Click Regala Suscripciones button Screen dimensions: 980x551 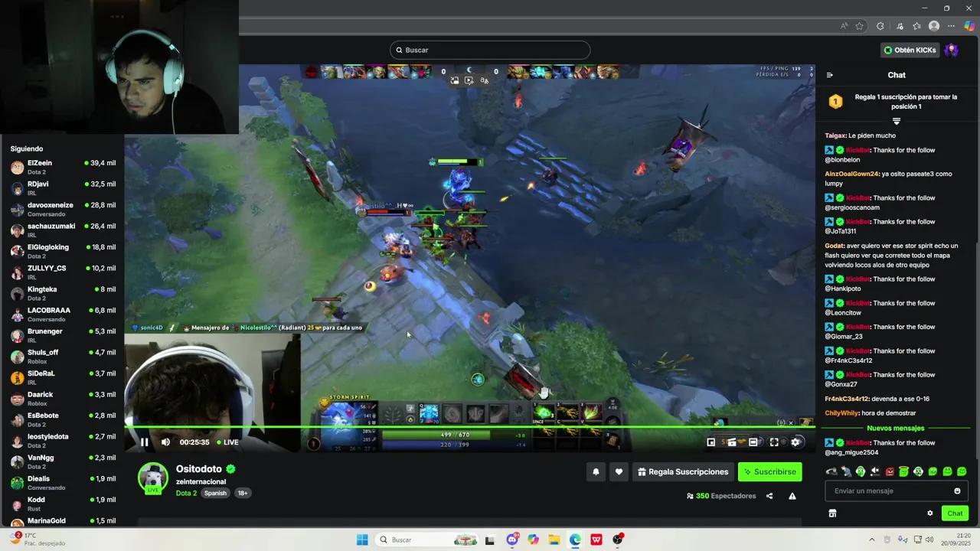[x=683, y=472]
